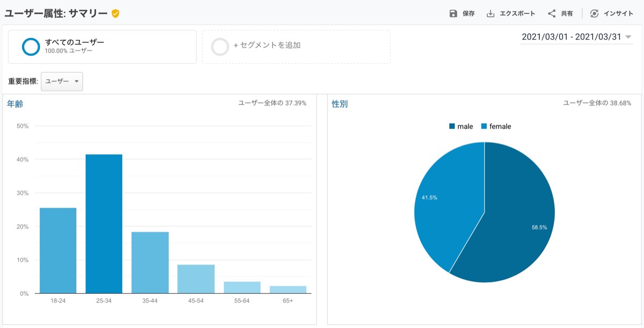The width and height of the screenshot is (644, 328).
Task: Open the Insights icon
Action: coord(594,13)
